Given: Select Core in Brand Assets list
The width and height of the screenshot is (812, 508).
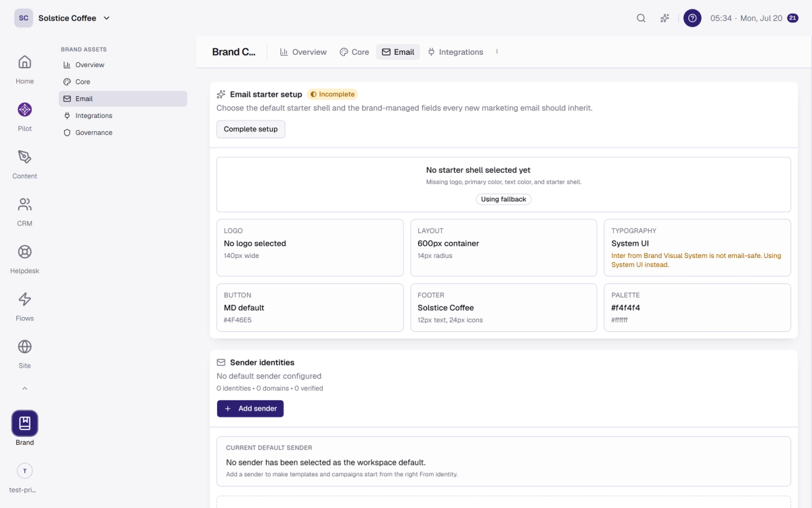Looking at the screenshot, I should click(122, 82).
